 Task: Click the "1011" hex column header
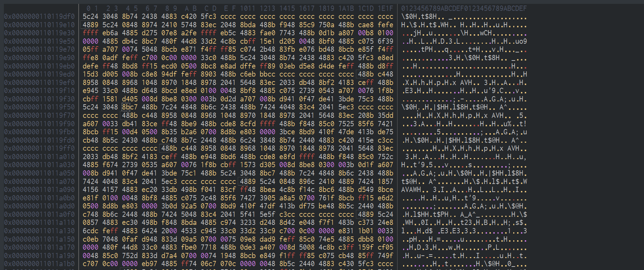pos(248,8)
